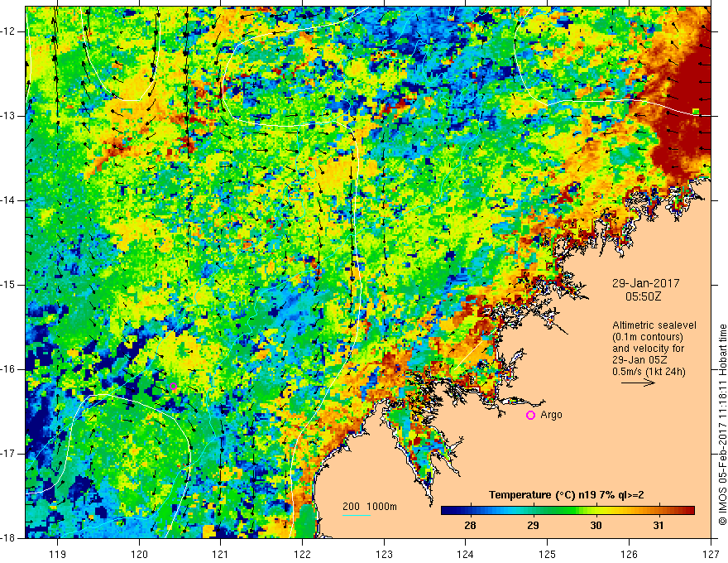
Task: Click the text 'Altimetric sealevel'
Action: click(654, 325)
